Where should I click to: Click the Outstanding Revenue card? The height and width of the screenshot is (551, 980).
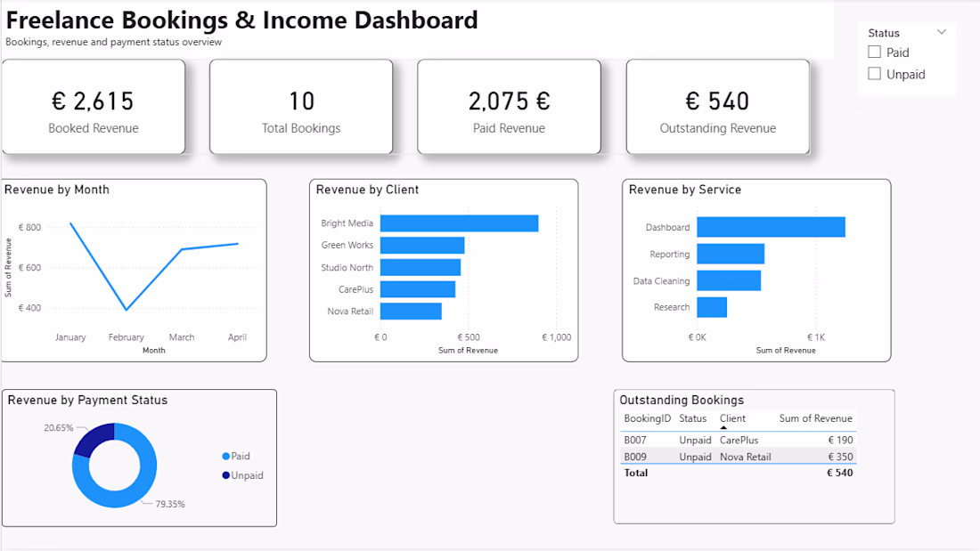tap(718, 107)
